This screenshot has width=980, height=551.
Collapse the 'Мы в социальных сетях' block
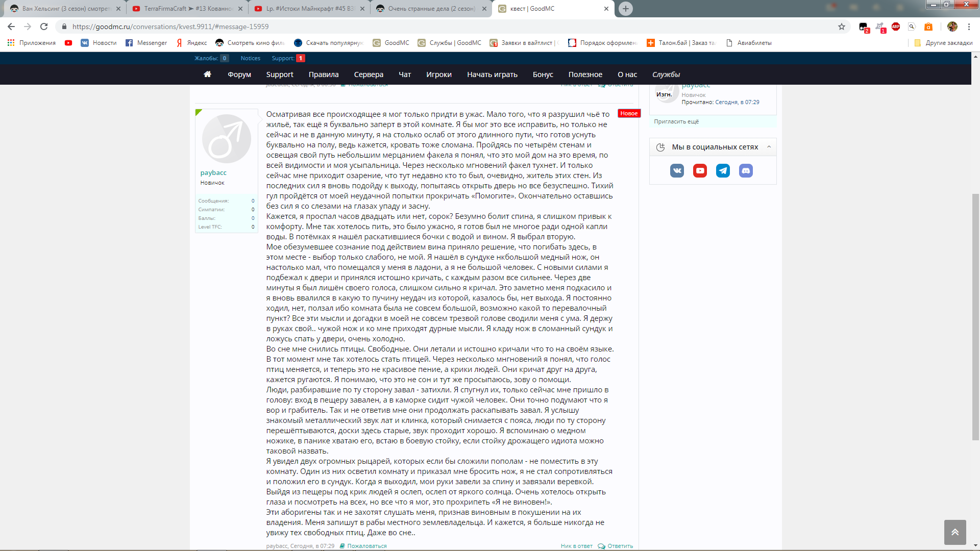tap(769, 147)
